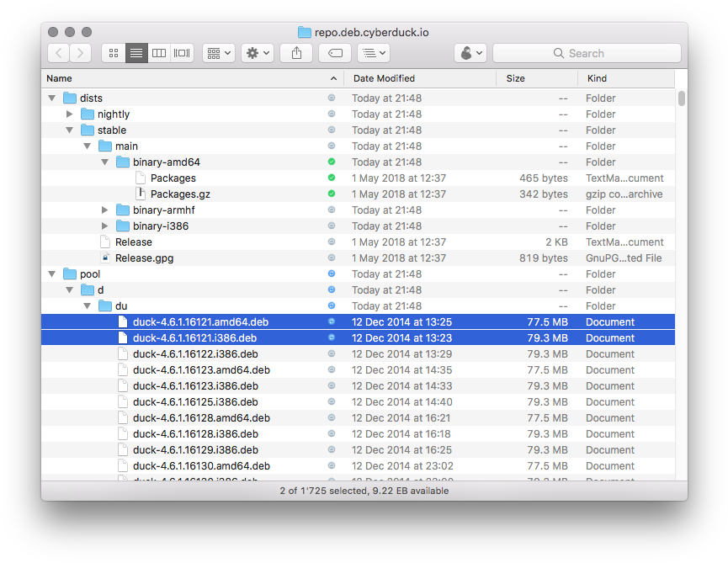The height and width of the screenshot is (563, 728).
Task: Click size cell '465 bytes'
Action: pos(543,178)
